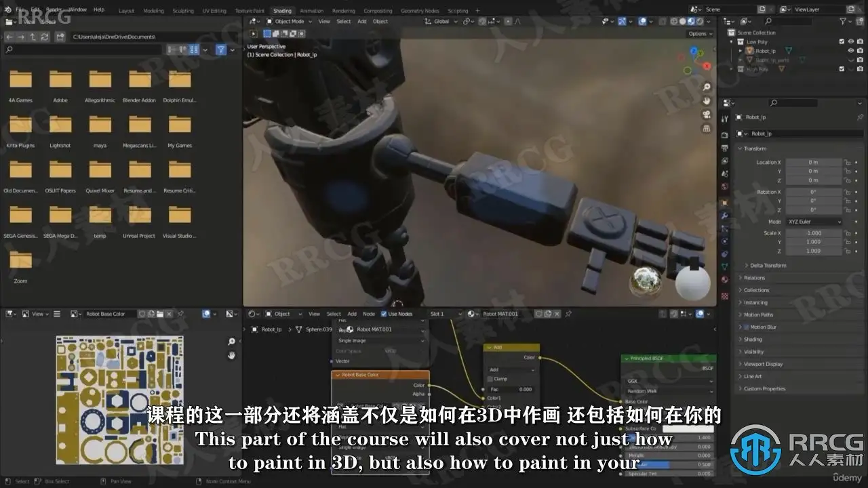Open the Megascans Library folder
Viewport: 868px width, 488px height.
click(140, 131)
